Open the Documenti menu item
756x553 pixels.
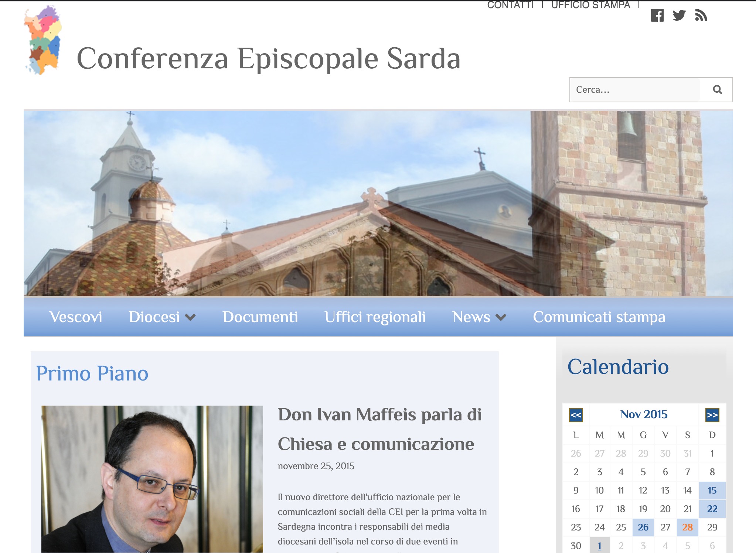tap(260, 317)
